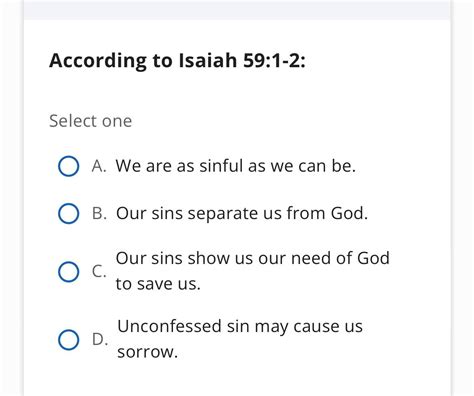
Task: Tap the letter label D.
Action: (x=100, y=339)
